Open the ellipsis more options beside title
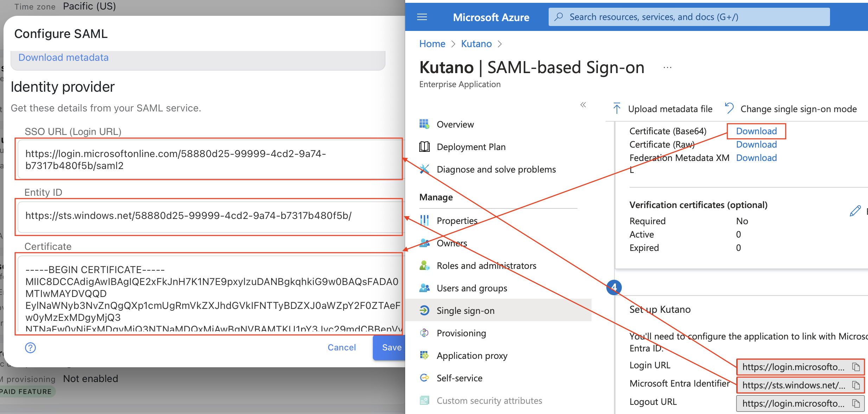Viewport: 868px width, 414px height. (x=667, y=67)
